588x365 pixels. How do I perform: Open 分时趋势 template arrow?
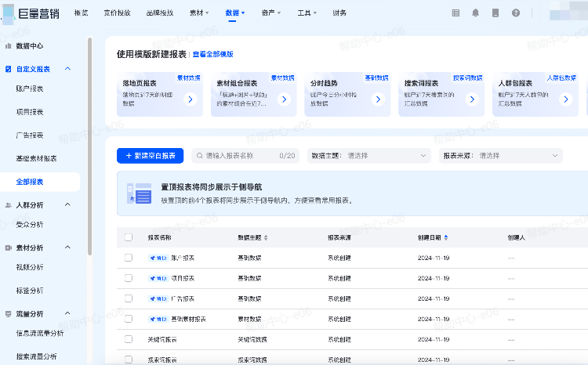click(378, 99)
